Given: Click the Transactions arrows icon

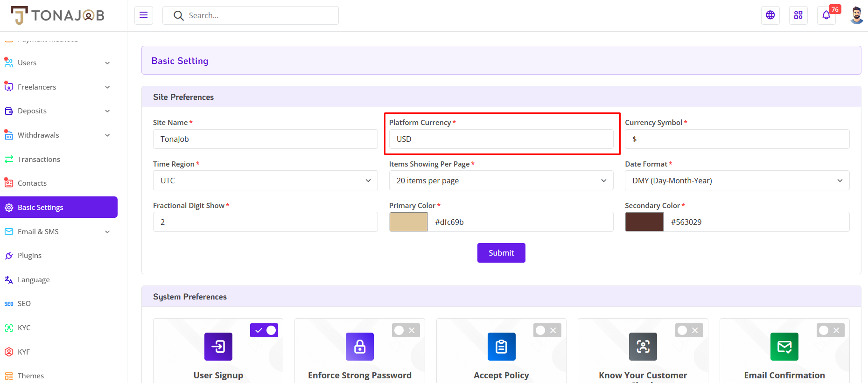Looking at the screenshot, I should [9, 159].
